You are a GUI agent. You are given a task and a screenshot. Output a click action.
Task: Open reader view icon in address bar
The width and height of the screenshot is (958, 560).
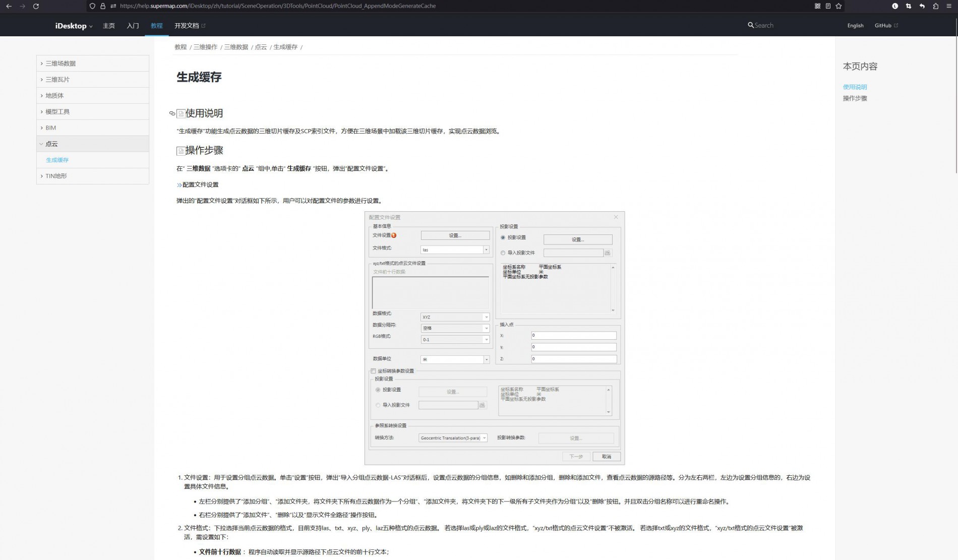[x=828, y=6]
